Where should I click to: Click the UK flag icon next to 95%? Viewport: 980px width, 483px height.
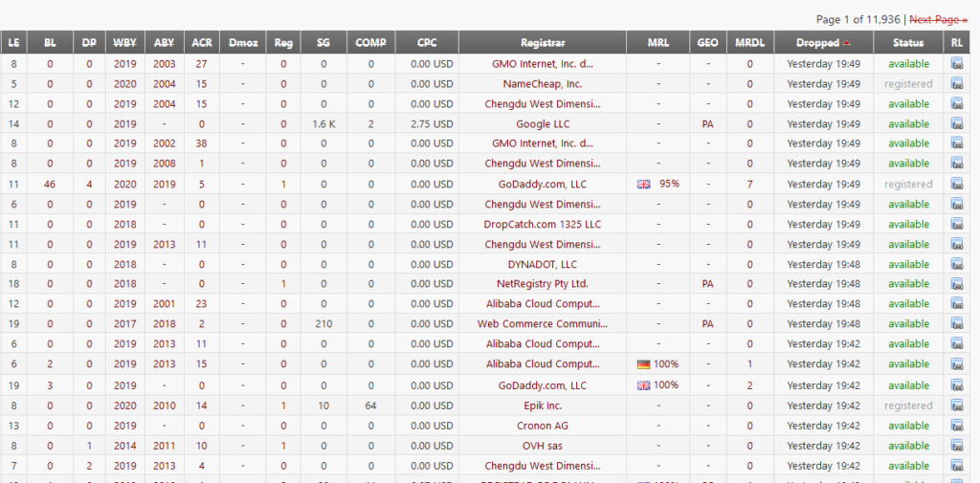coord(643,184)
